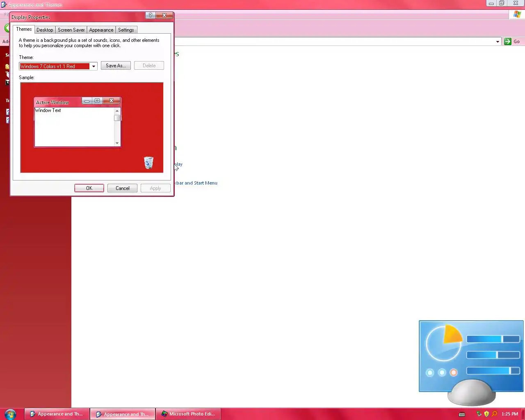The width and height of the screenshot is (525, 420).
Task: Open the safely remove hardware tray icon
Action: coord(479,414)
